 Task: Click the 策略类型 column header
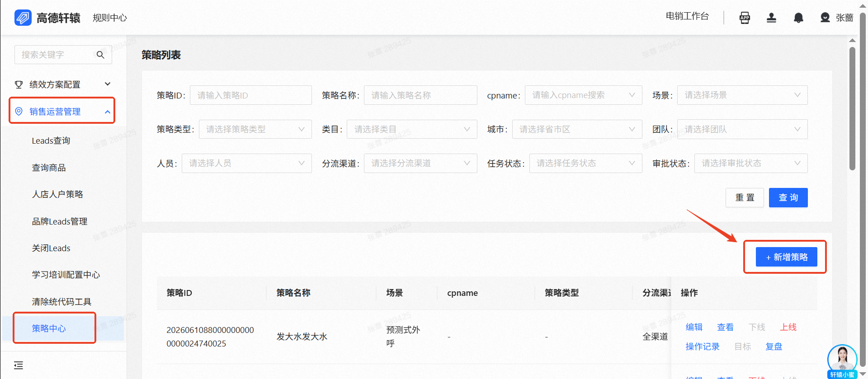click(x=562, y=293)
